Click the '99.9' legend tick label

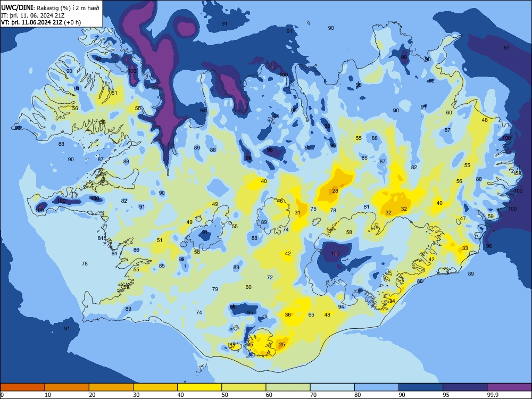click(492, 395)
